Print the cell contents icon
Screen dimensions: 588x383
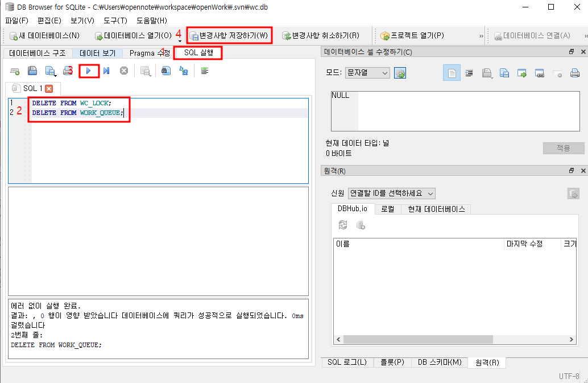tap(575, 73)
